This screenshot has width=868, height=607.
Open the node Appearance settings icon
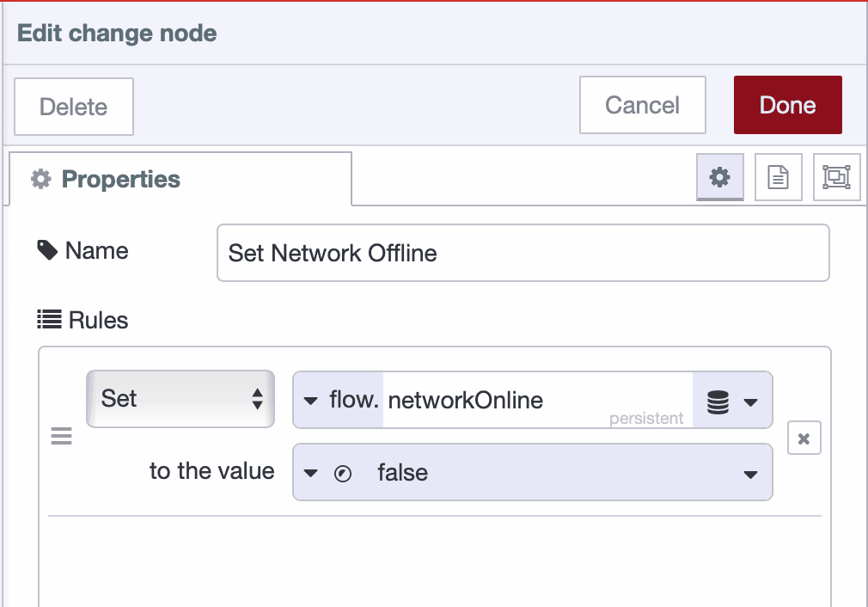pos(836,177)
